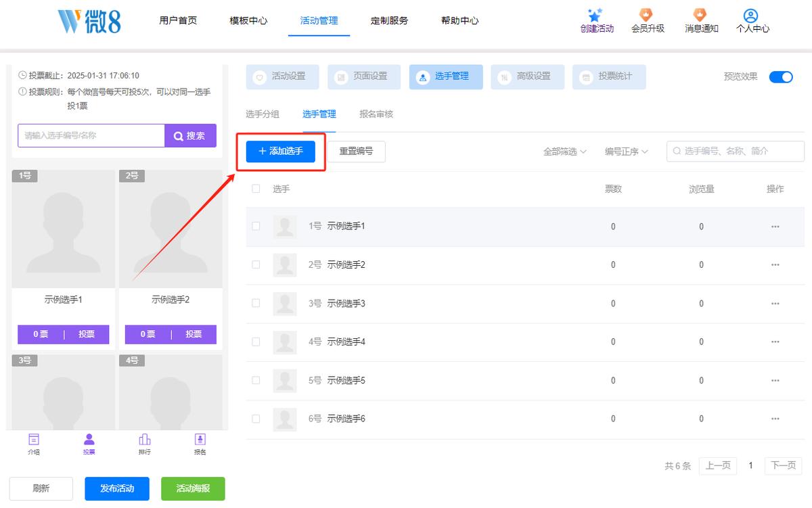812x508 pixels.
Task: Check the box for 示例选手2
Action: click(x=256, y=265)
